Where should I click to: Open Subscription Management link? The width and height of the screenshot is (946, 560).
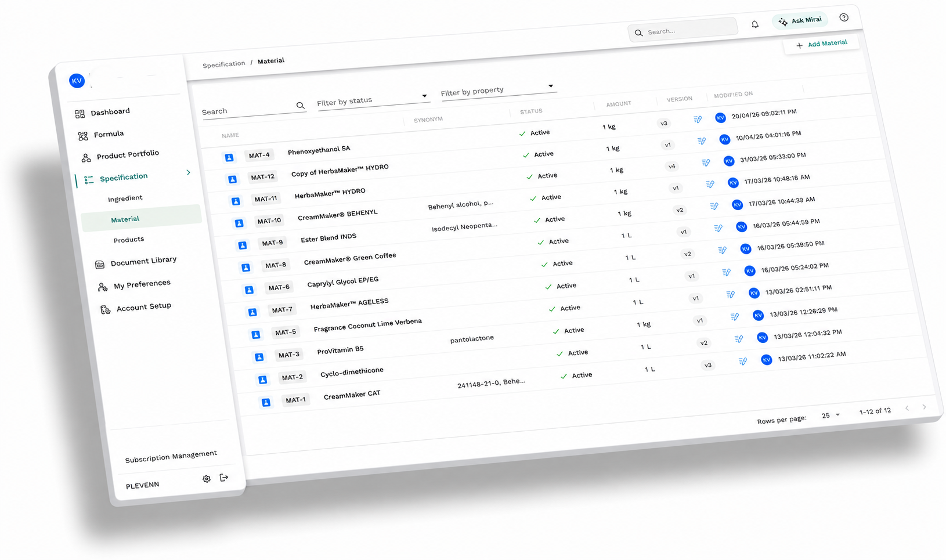(171, 456)
